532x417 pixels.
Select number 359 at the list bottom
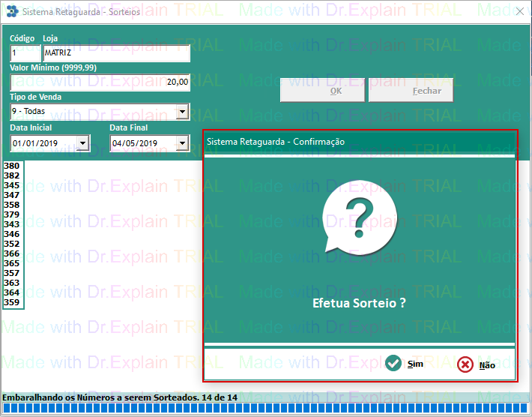(12, 302)
